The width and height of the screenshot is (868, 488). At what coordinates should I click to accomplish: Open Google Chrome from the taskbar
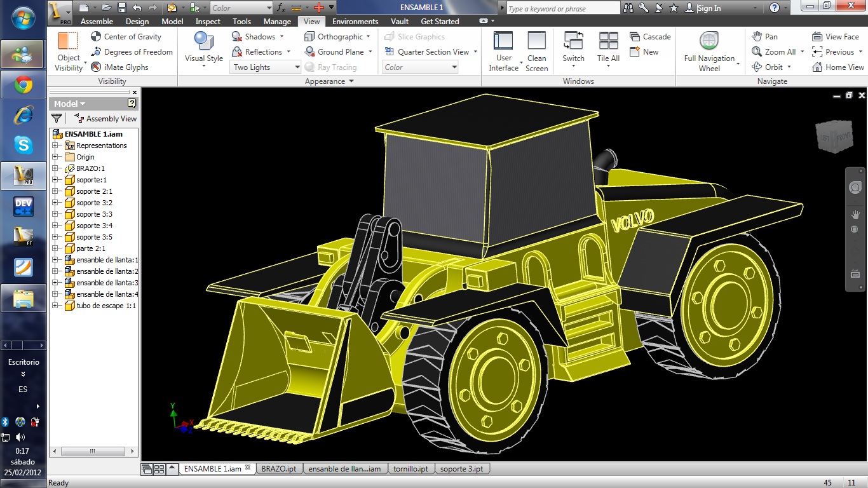(x=23, y=85)
